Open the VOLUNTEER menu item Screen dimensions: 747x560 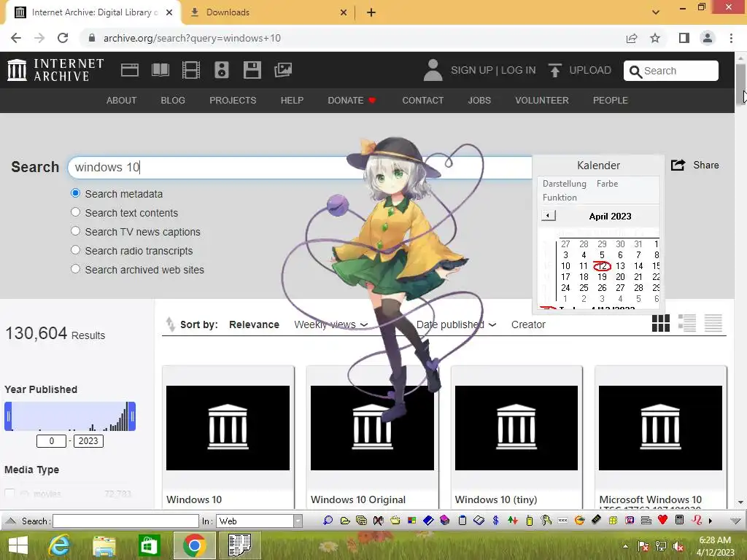(x=542, y=101)
